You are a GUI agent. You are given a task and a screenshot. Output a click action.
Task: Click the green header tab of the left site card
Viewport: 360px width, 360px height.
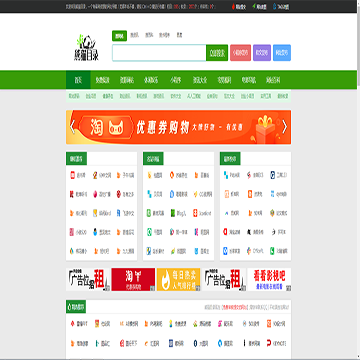76,159
